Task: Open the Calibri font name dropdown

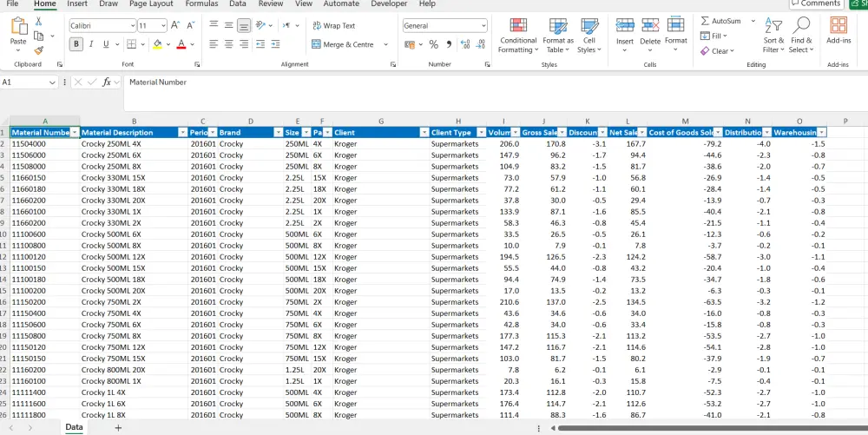Action: coord(131,26)
